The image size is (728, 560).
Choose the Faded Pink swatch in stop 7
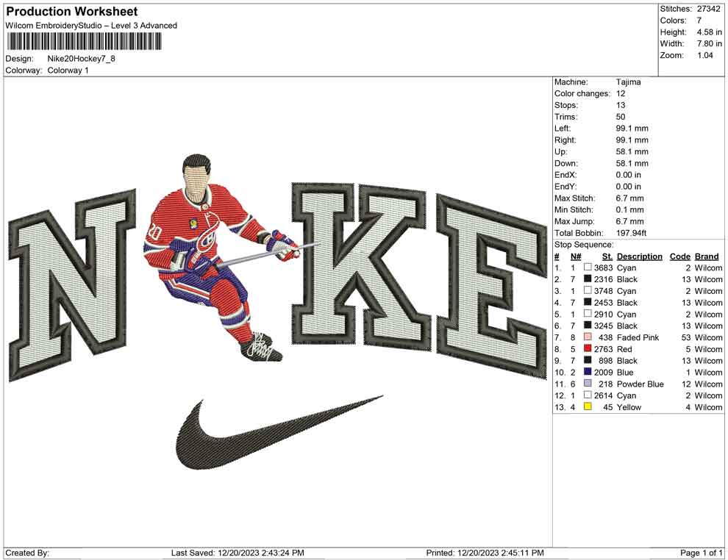pos(588,337)
